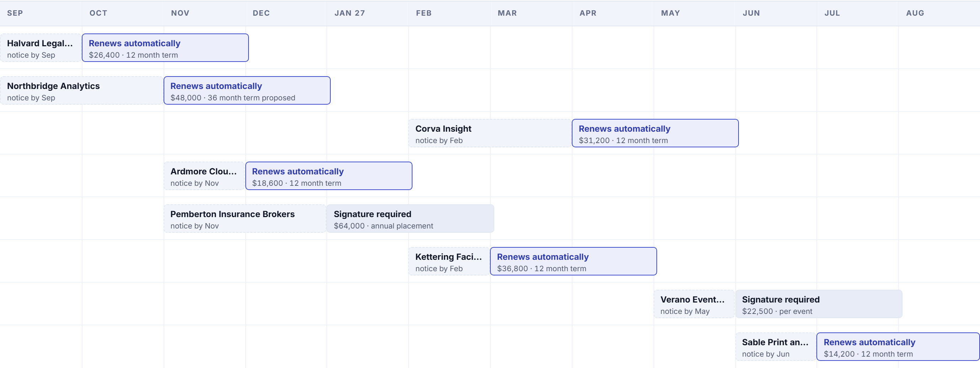
Task: Select the $36,800 12 month renewal bar
Action: (x=573, y=261)
